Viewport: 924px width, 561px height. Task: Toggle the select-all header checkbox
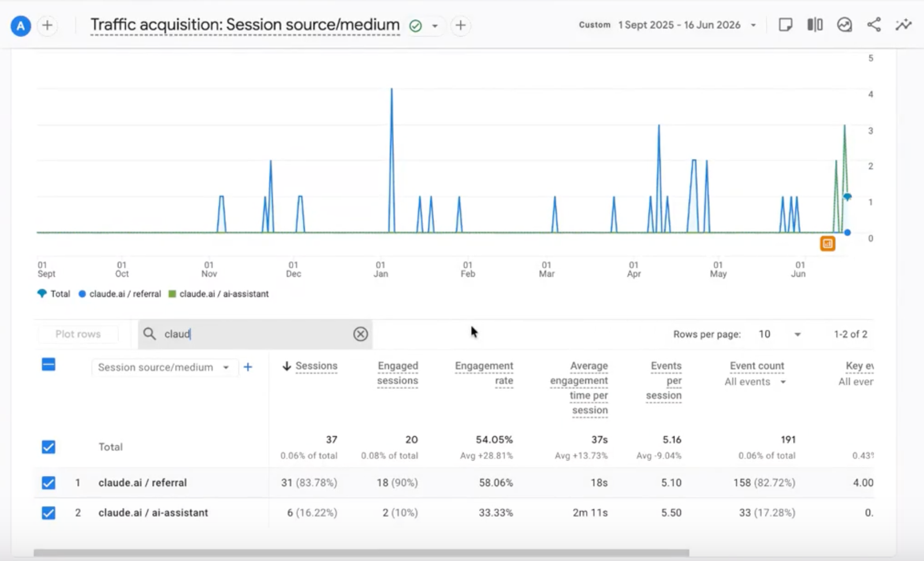pos(49,365)
